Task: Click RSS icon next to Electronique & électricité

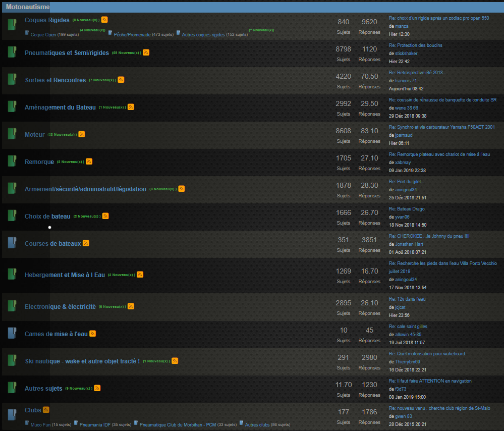Action: click(131, 306)
